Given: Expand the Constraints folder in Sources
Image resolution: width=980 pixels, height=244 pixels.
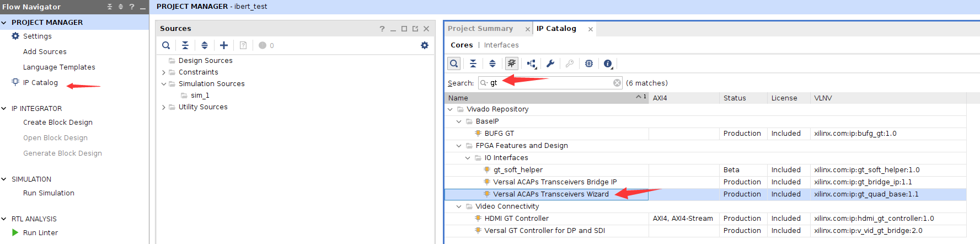Looking at the screenshot, I should coord(164,72).
